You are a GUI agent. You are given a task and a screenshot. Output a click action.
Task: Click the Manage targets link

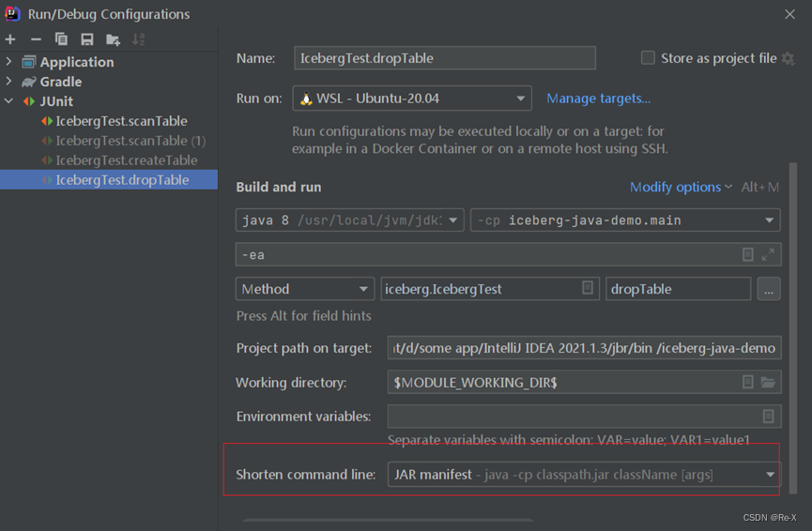pos(599,99)
